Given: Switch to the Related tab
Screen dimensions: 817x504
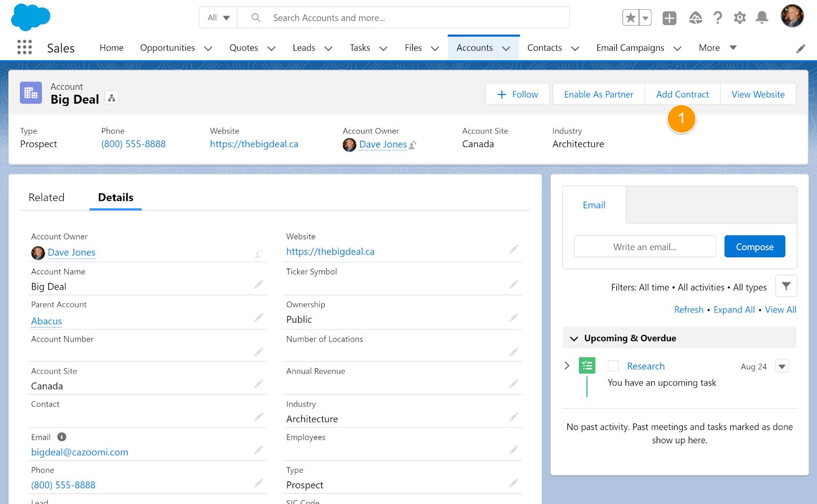Looking at the screenshot, I should [x=46, y=198].
